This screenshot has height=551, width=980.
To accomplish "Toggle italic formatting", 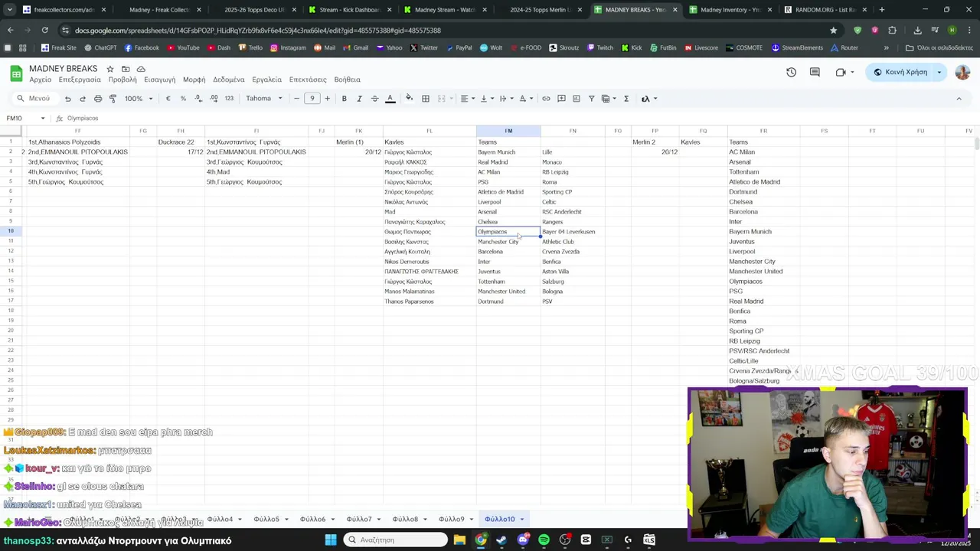I will tap(359, 99).
